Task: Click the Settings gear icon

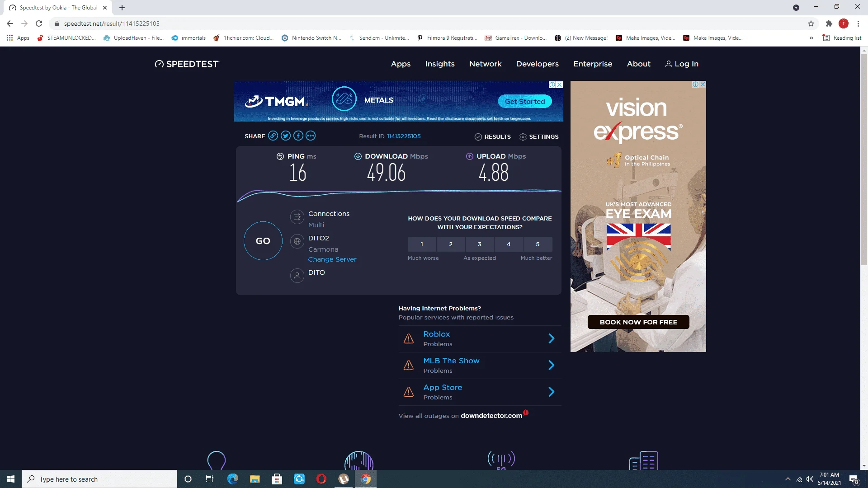Action: [523, 136]
